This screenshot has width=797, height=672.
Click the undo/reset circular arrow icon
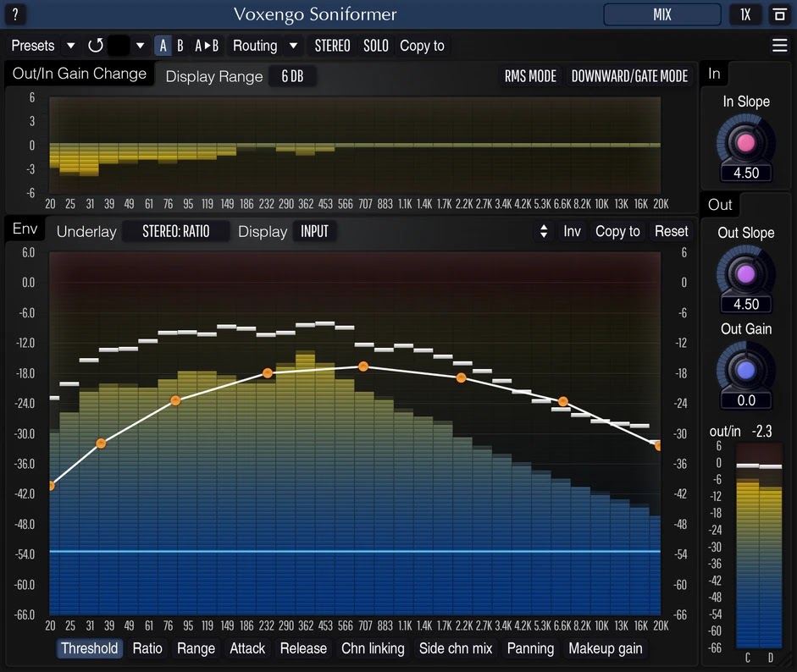[96, 46]
